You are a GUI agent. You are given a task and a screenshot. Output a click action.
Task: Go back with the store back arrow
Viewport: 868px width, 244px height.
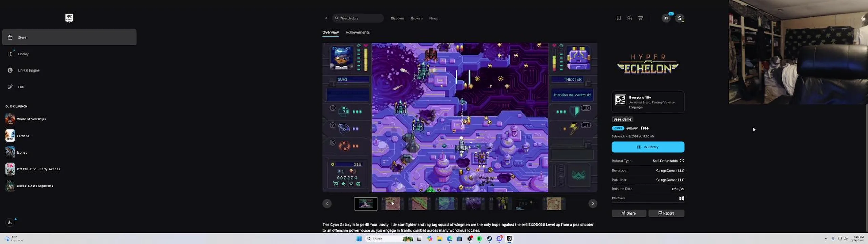tap(326, 18)
